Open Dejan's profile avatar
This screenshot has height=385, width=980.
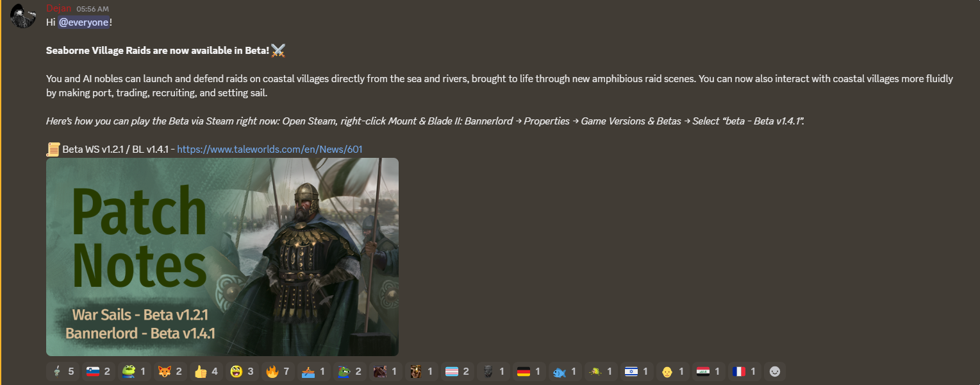23,16
